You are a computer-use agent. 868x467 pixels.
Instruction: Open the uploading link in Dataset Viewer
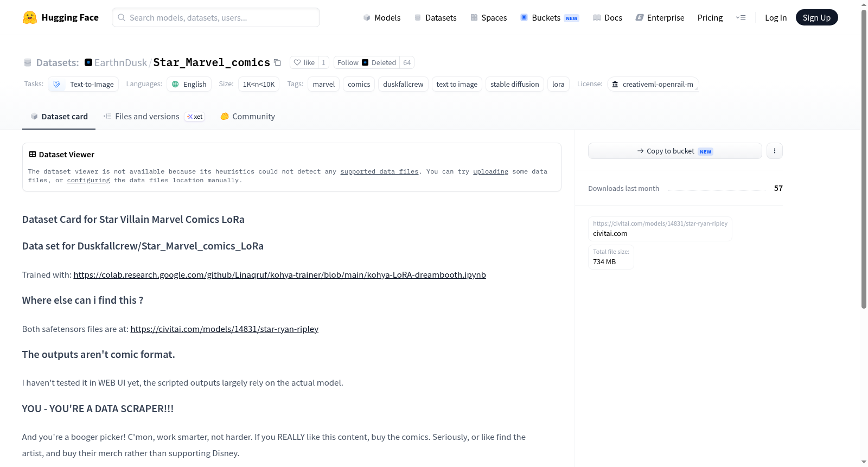[490, 171]
